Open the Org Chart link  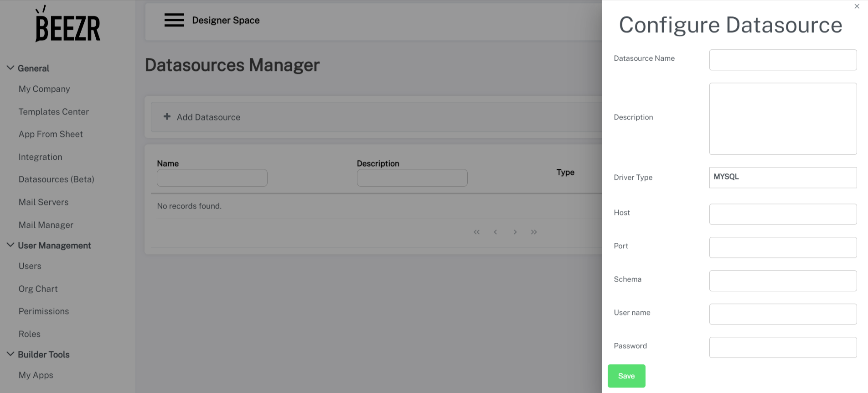[x=38, y=289]
